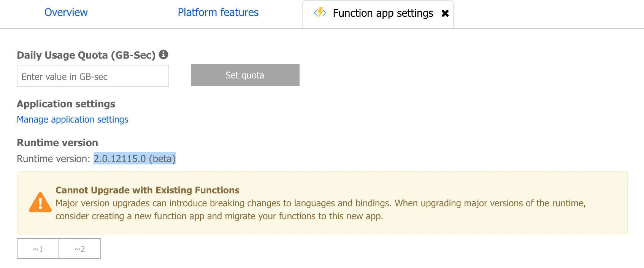Screen dimensions: 644x268
Task: Select the Function app settings tab title
Action: click(383, 13)
